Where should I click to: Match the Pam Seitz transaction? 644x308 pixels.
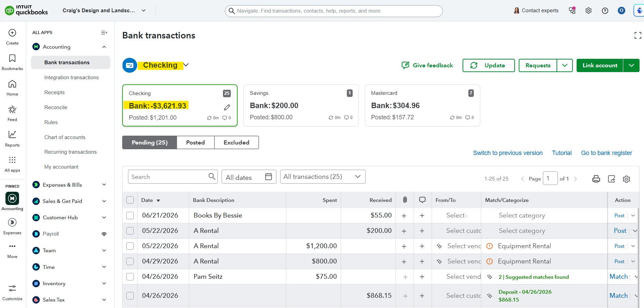point(618,277)
